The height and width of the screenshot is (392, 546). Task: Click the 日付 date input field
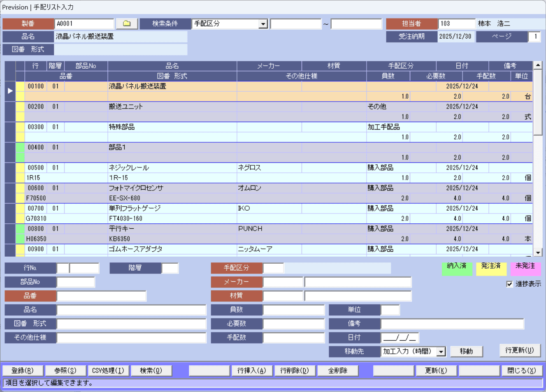click(400, 338)
